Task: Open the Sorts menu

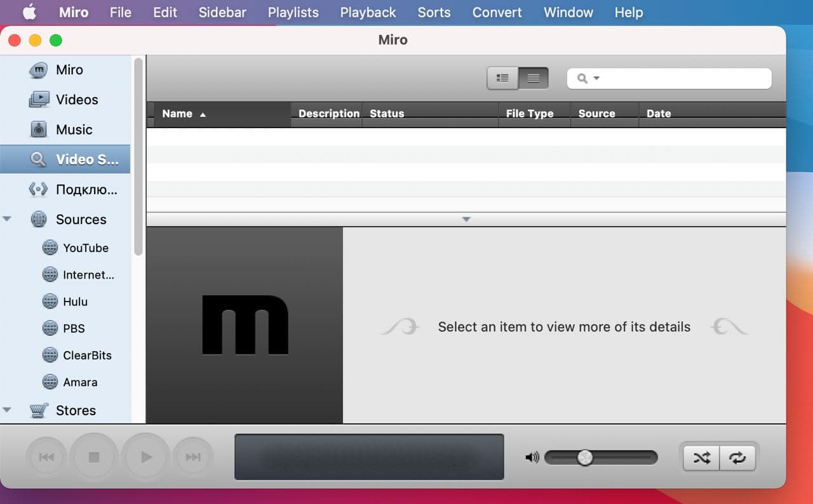Action: tap(434, 12)
